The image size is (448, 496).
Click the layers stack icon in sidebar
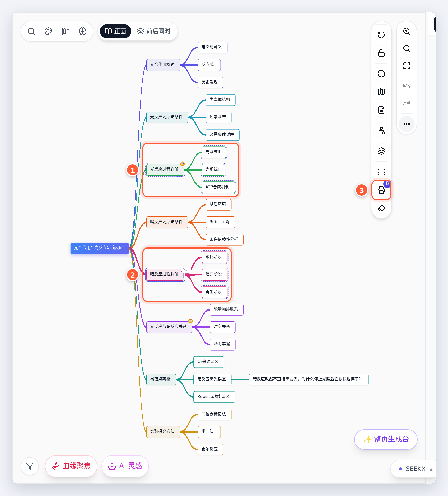(381, 151)
